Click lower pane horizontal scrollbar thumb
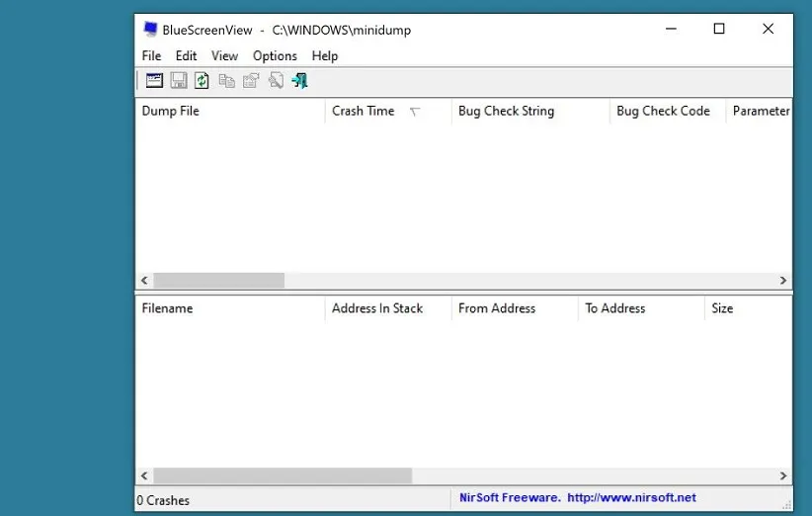 tap(283, 475)
